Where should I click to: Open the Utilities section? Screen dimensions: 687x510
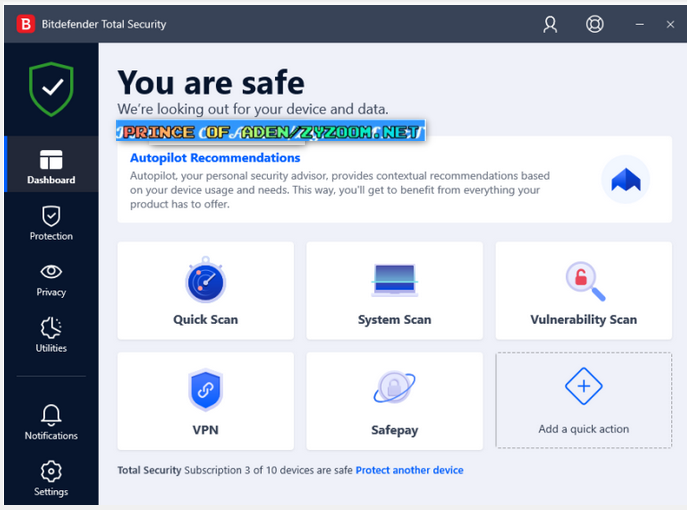51,335
